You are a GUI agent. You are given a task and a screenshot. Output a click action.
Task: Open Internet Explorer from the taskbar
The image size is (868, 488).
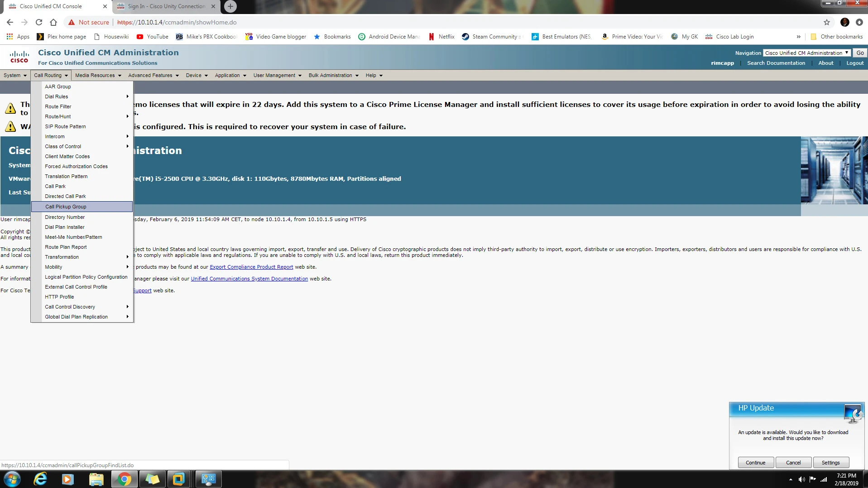click(x=40, y=478)
